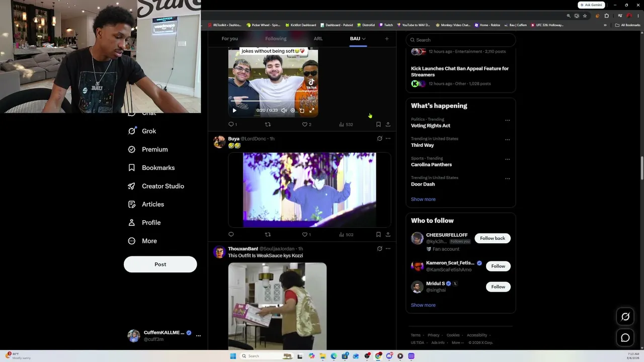Open the floating messages chat button
The width and height of the screenshot is (644, 362).
coord(625,338)
